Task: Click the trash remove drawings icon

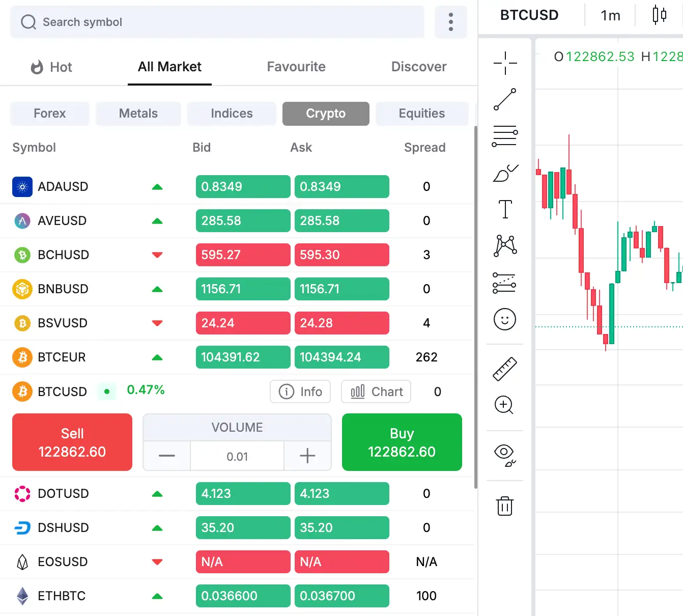Action: 505,506
